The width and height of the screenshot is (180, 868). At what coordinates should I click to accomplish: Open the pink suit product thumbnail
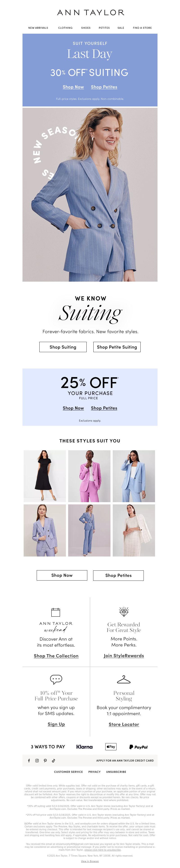coord(89,476)
